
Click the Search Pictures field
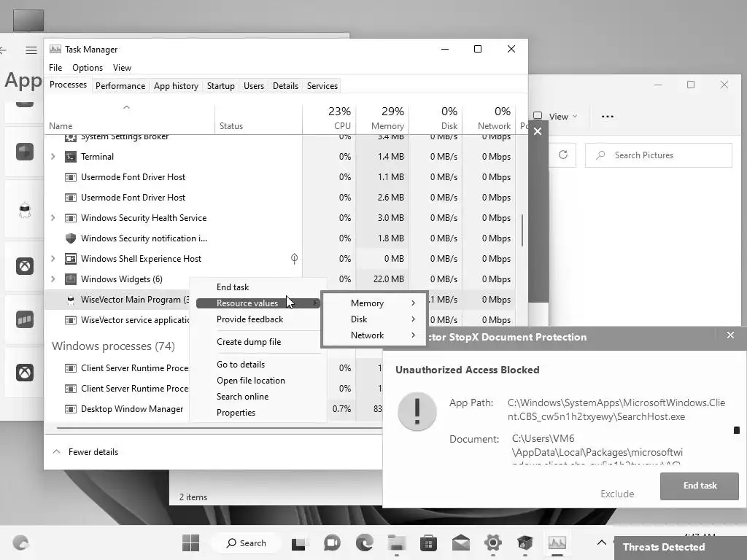point(659,155)
